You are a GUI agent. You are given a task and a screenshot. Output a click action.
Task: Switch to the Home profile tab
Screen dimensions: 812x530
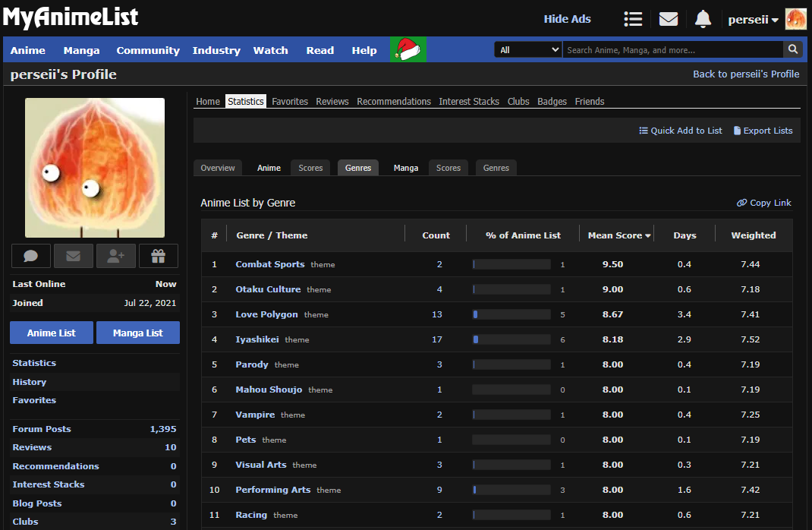[x=208, y=102]
